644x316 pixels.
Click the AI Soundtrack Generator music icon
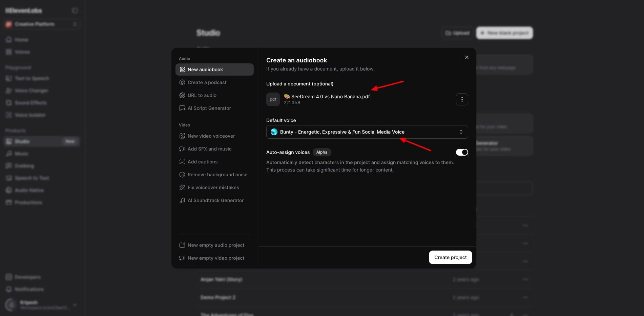[x=182, y=200]
